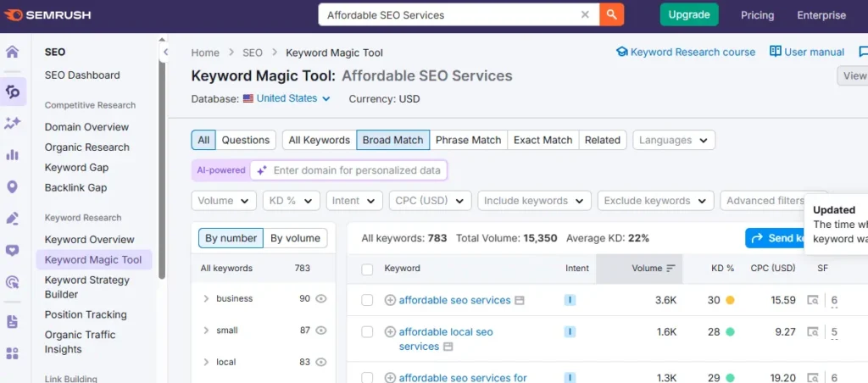Open the KD % filter dropdown
The height and width of the screenshot is (383, 868).
pyautogui.click(x=292, y=201)
